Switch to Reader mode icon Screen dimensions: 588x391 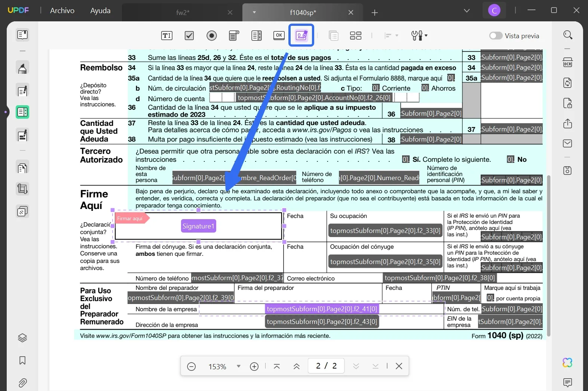[22, 35]
